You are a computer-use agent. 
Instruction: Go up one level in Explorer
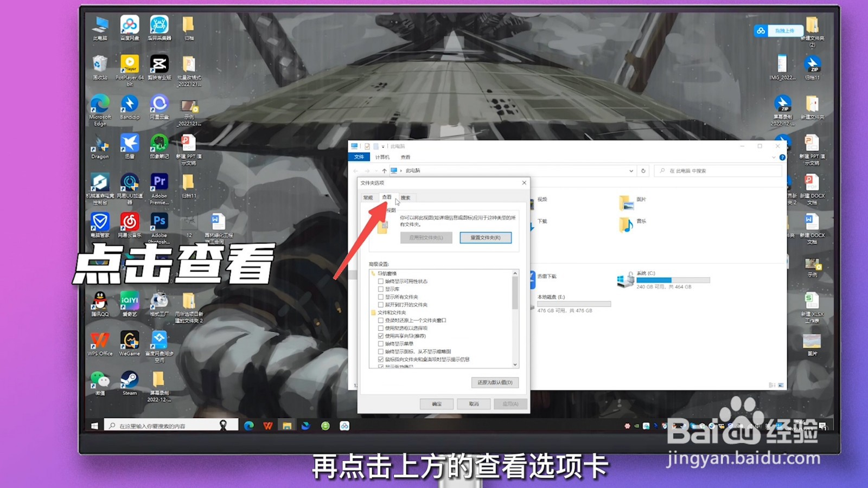[x=385, y=171]
